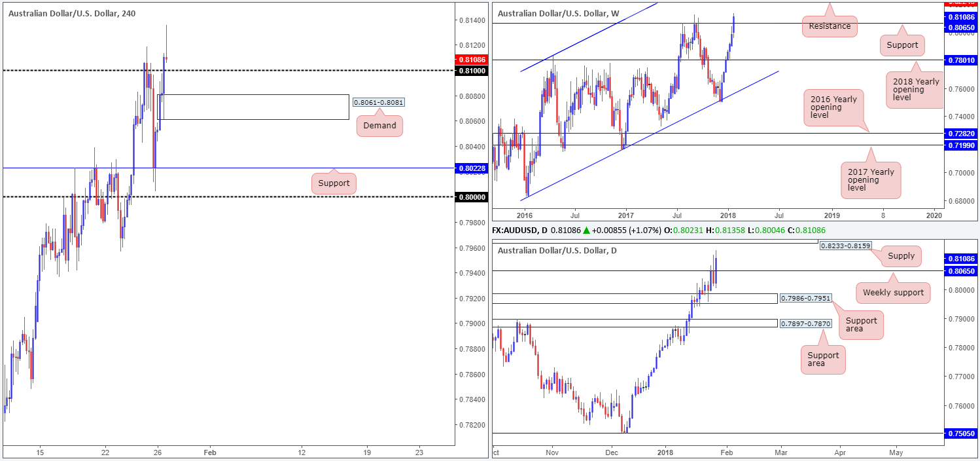Click the Australian Dollar/U.S. Dollar, D chart title
980x461 pixels.
(557, 250)
